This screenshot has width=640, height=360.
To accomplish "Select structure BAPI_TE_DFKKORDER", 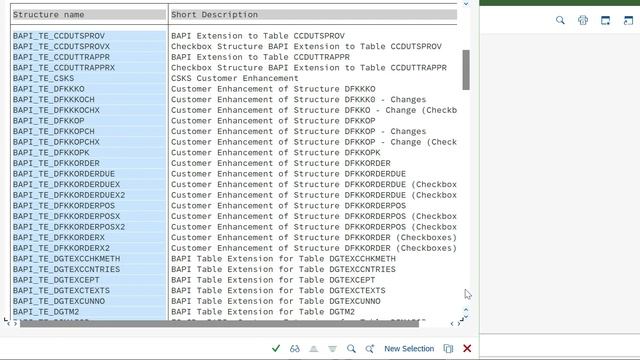I will [x=56, y=163].
